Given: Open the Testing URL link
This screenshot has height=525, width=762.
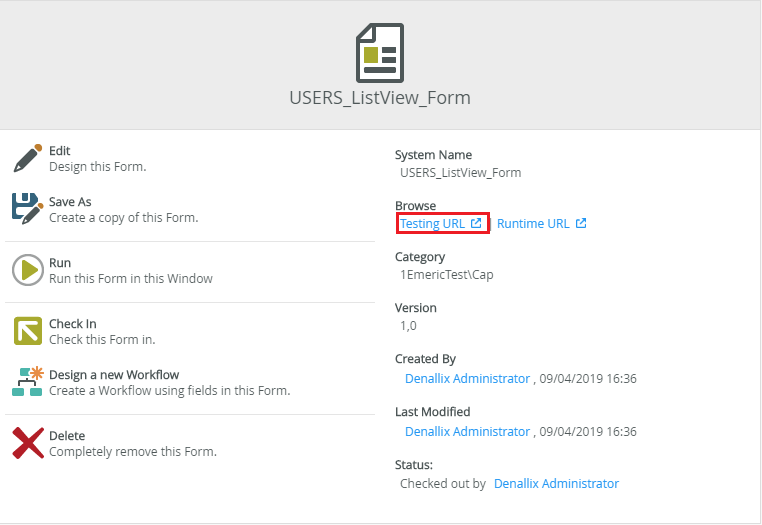Looking at the screenshot, I should click(432, 224).
